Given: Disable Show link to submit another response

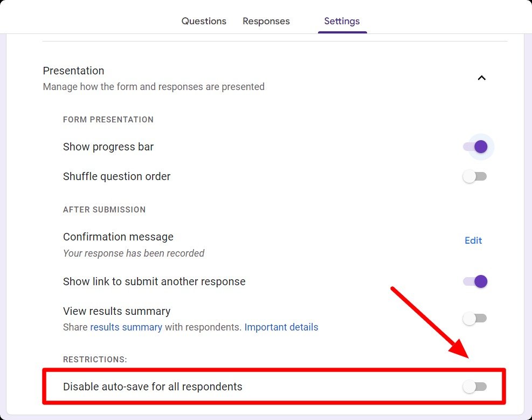Looking at the screenshot, I should coord(475,281).
